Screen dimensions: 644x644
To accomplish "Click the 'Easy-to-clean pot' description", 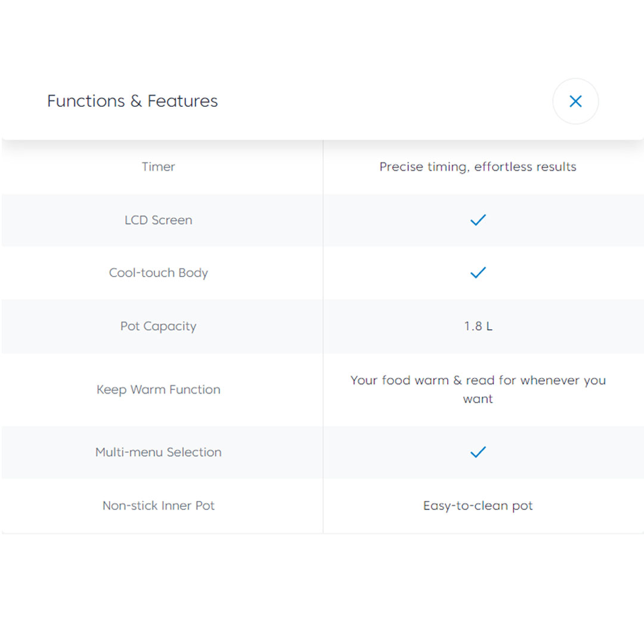I will [x=478, y=506].
